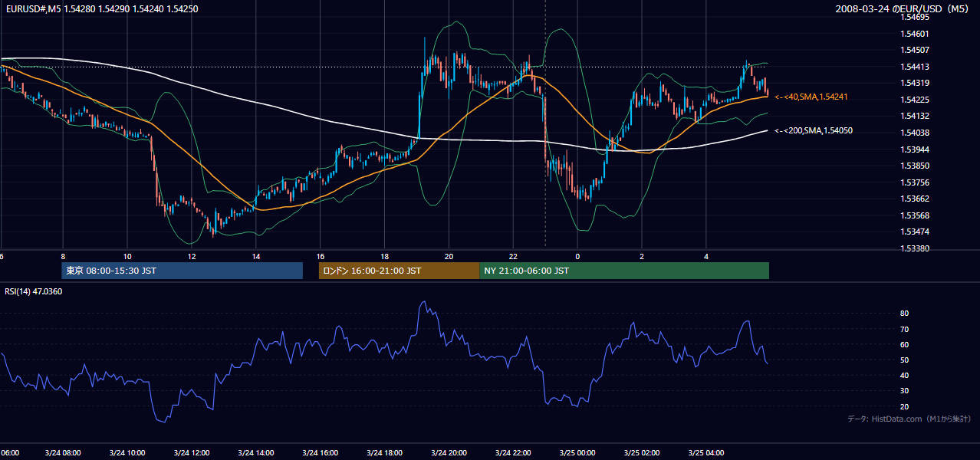
Task: Click bottom timeline label 3/24 08:00
Action: 63,453
